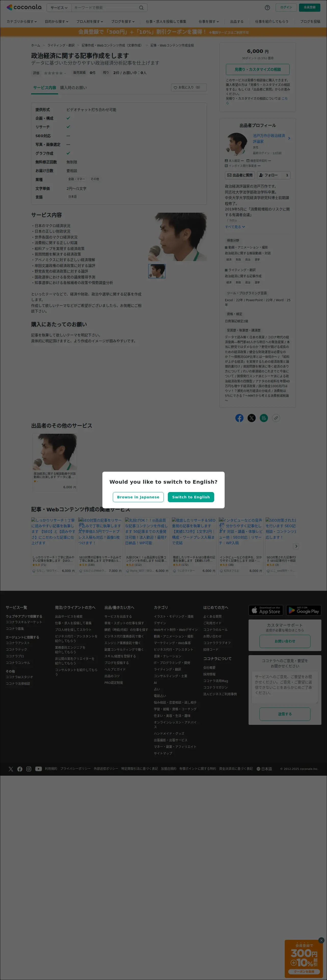Get it on Google Play badge

[304, 610]
